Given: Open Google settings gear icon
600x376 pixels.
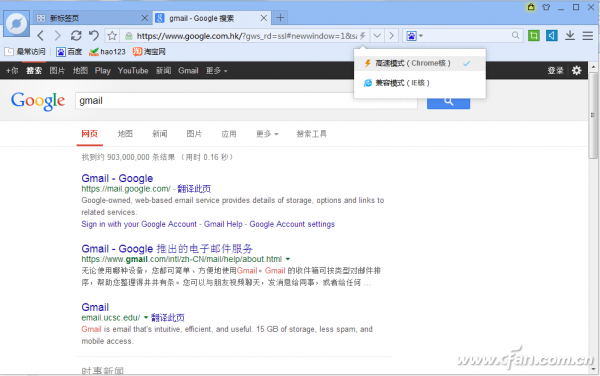Looking at the screenshot, I should (x=576, y=70).
